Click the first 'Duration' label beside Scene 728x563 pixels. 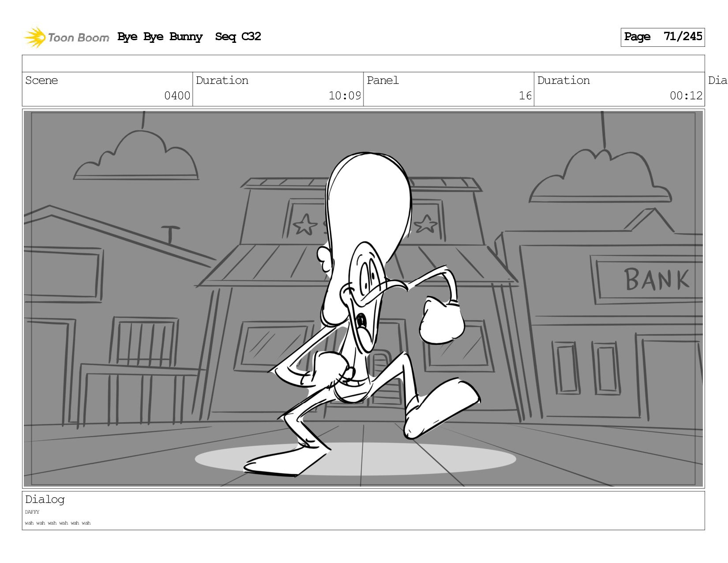(x=222, y=80)
